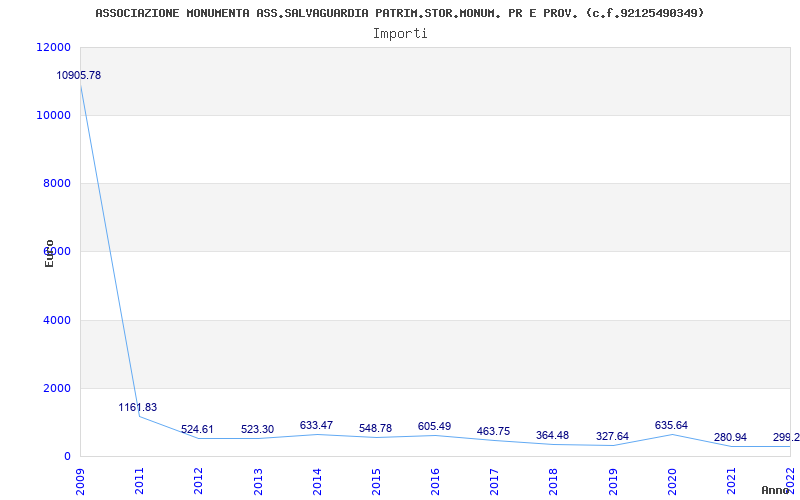Click the 'Euro' y-axis title
Viewport: 800px width, 500px height.
[49, 253]
